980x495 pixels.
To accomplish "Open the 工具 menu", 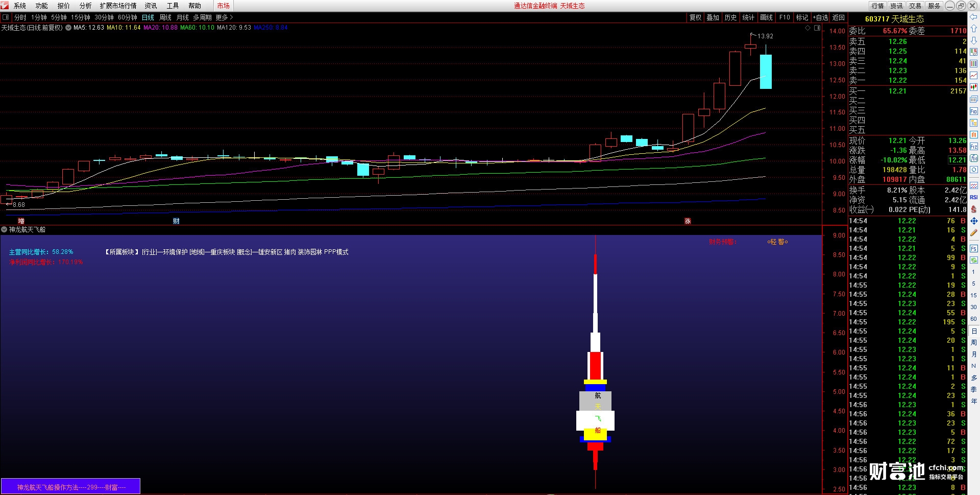I will 173,6.
